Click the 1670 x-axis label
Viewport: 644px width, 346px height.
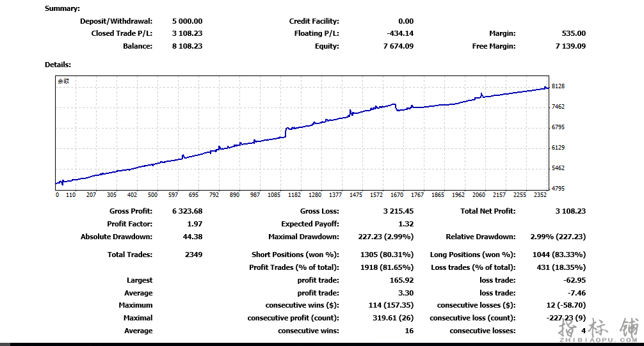[397, 195]
